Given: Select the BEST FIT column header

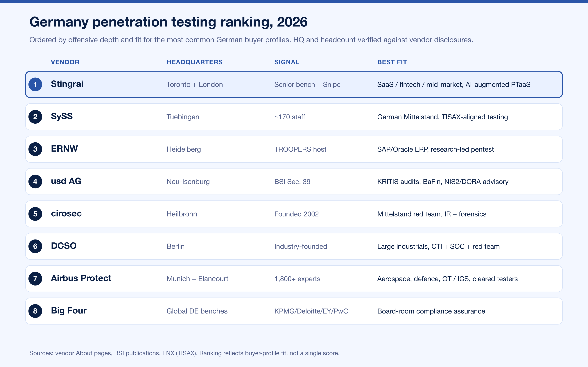Looking at the screenshot, I should [x=392, y=62].
